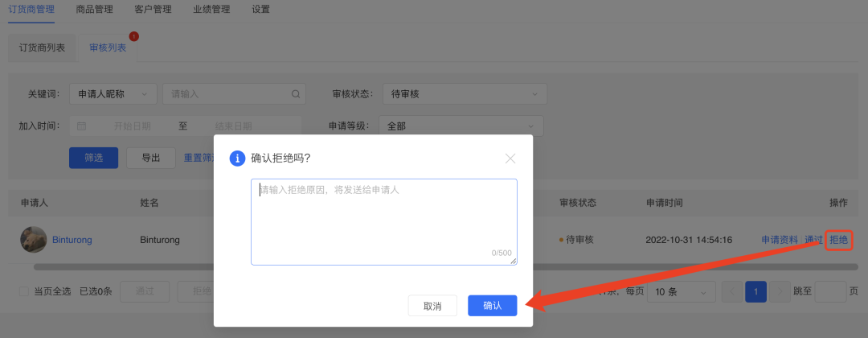Click the 审核状态 column header
The image size is (868, 338).
pos(578,203)
